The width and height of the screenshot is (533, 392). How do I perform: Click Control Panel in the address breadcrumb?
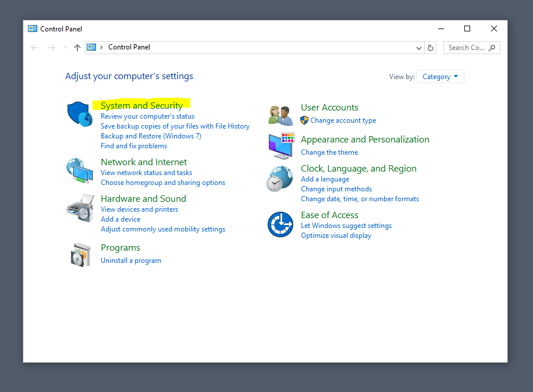129,47
